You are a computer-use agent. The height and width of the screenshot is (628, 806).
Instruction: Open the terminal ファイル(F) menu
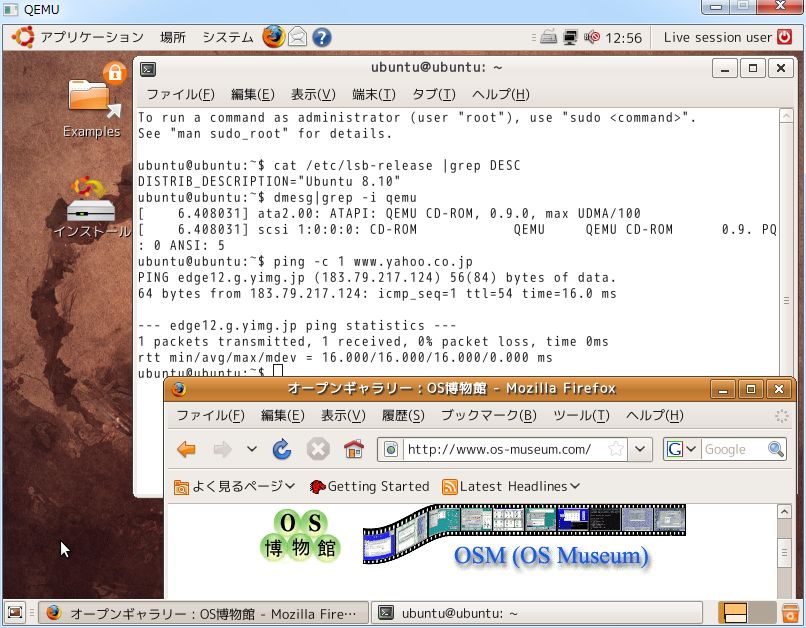[x=180, y=95]
